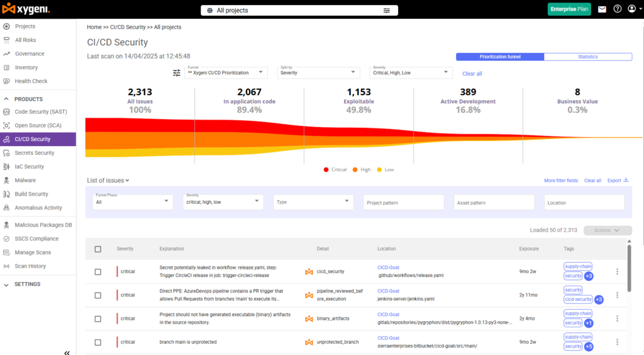This screenshot has width=644, height=355.
Task: Open the user account icon
Action: pyautogui.click(x=631, y=9)
